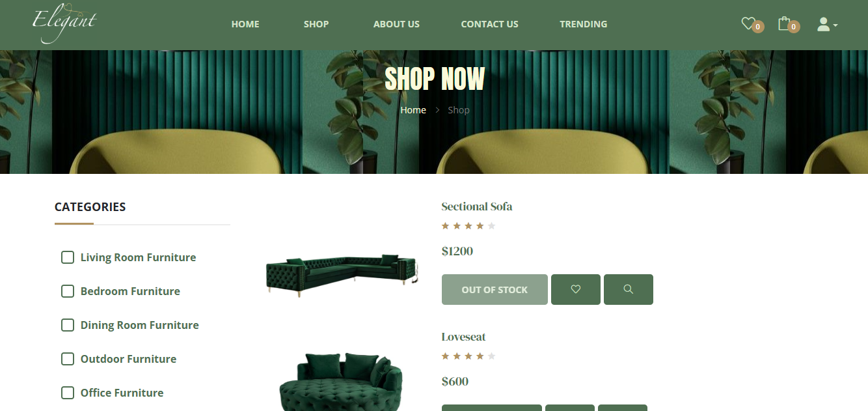Viewport: 868px width, 411px height.
Task: Enable the Office Furniture filter
Action: click(x=68, y=393)
